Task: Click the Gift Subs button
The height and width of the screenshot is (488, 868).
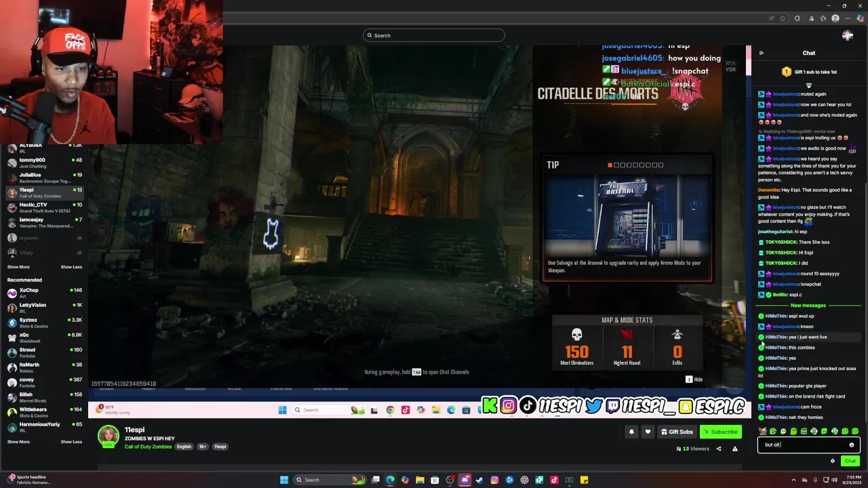Action: coord(677,432)
